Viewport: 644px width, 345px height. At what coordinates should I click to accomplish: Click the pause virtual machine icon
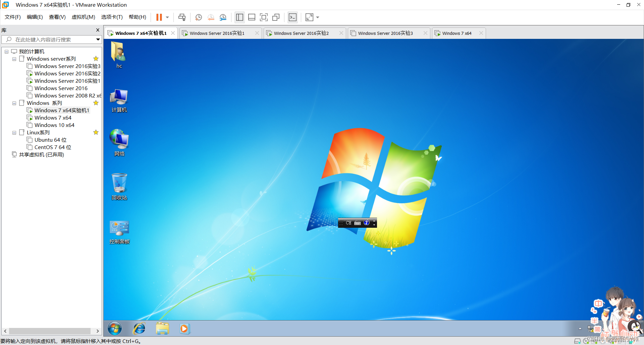coord(159,17)
